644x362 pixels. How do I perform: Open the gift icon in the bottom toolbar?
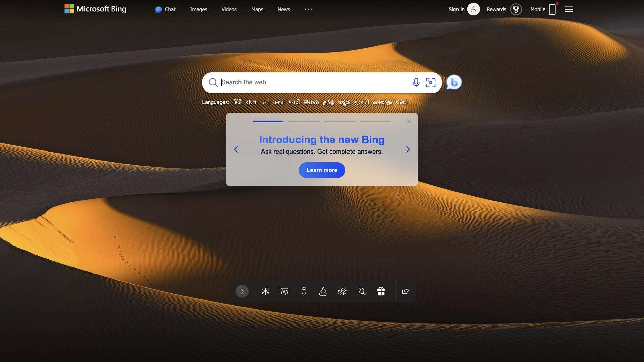381,291
